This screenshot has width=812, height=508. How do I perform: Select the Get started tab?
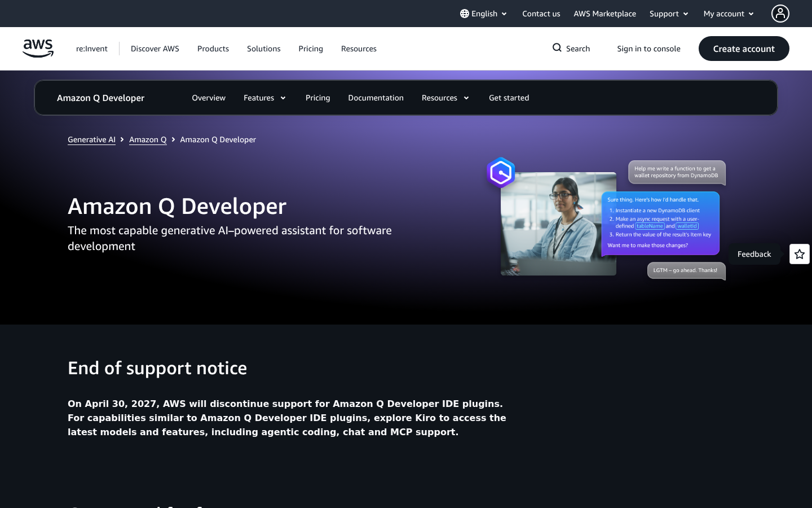(509, 98)
